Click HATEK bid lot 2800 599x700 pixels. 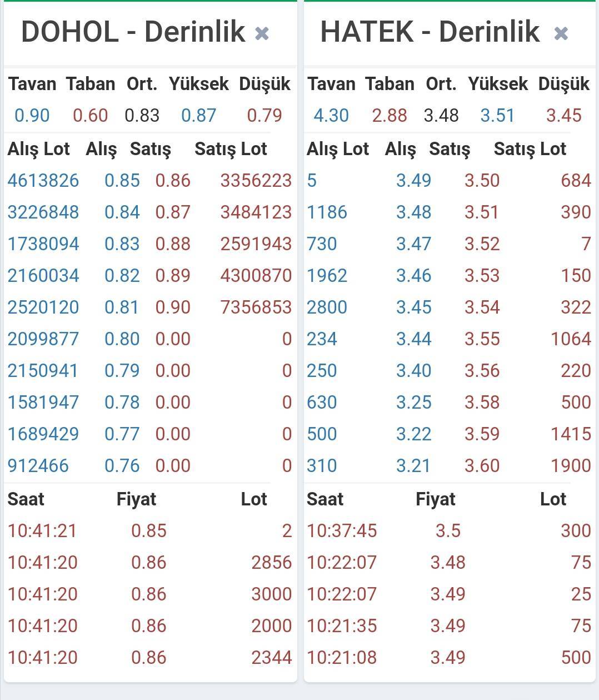327,307
